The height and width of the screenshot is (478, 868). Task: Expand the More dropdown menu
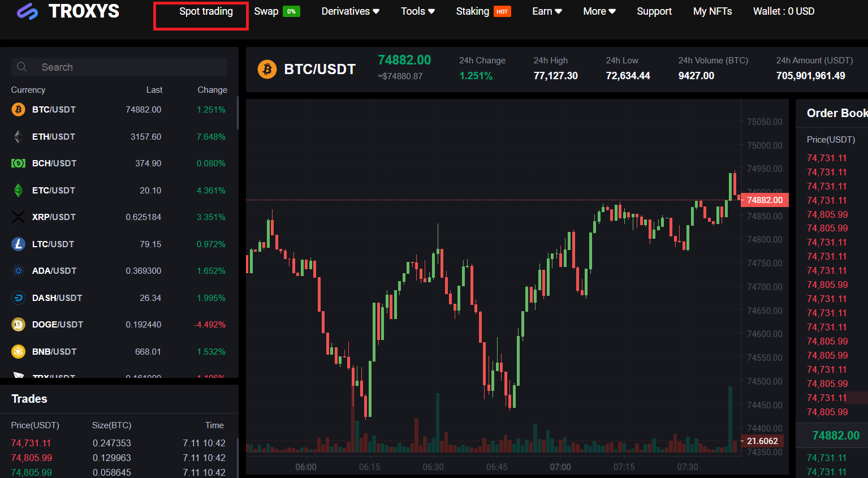pyautogui.click(x=599, y=11)
